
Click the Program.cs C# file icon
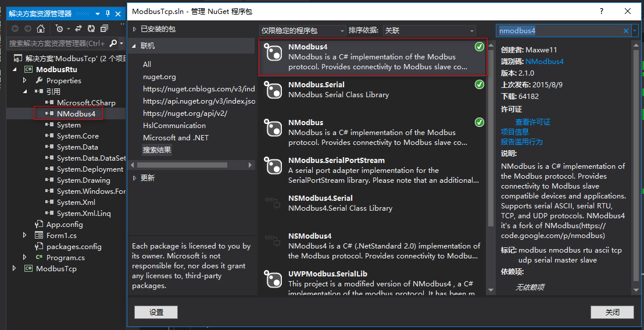click(39, 258)
